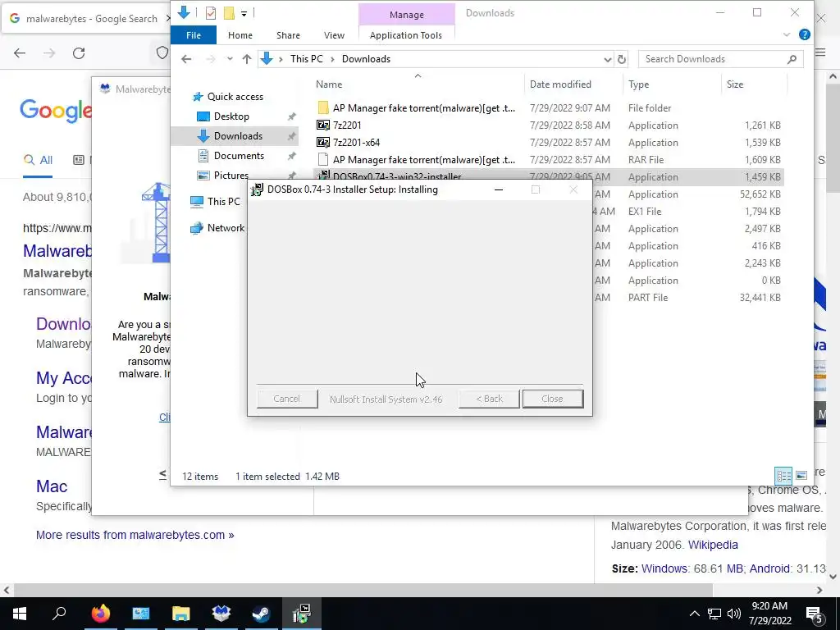Image resolution: width=840 pixels, height=630 pixels.
Task: Open the notification center icon
Action: pyautogui.click(x=814, y=614)
